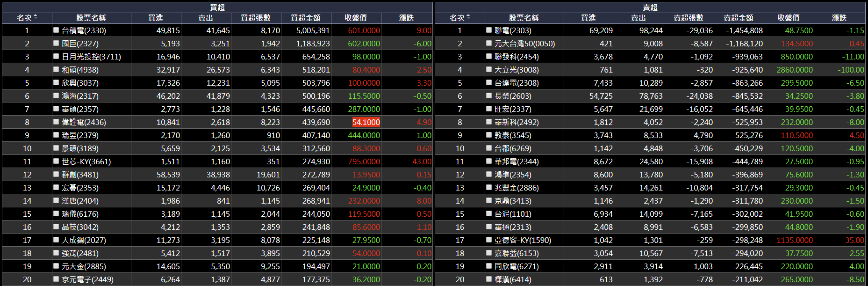Check the 敦泰(3545) checkbox

point(489,135)
